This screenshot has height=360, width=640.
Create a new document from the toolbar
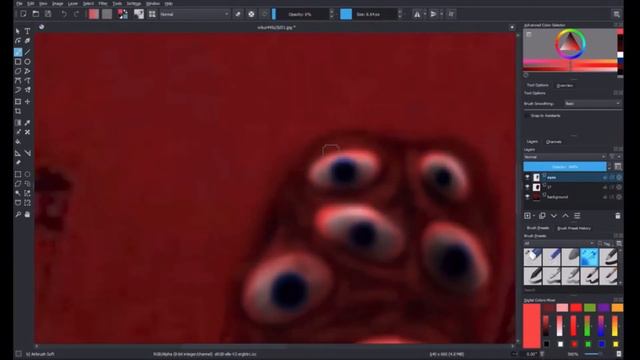(23, 14)
